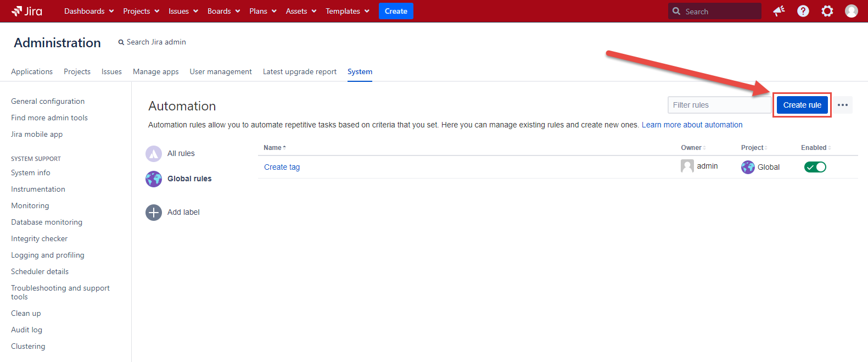Open the settings gear icon

pyautogui.click(x=827, y=11)
